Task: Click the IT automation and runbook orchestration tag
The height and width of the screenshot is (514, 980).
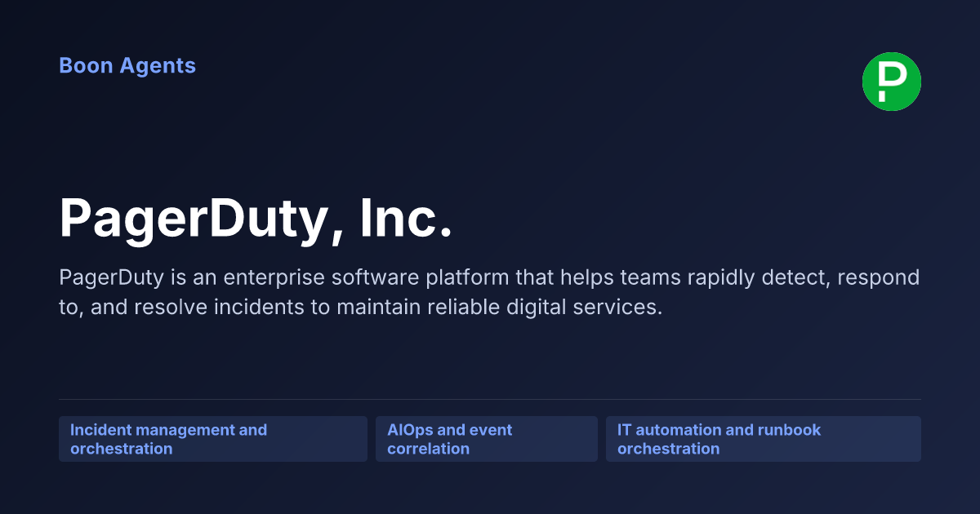Action: 764,439
